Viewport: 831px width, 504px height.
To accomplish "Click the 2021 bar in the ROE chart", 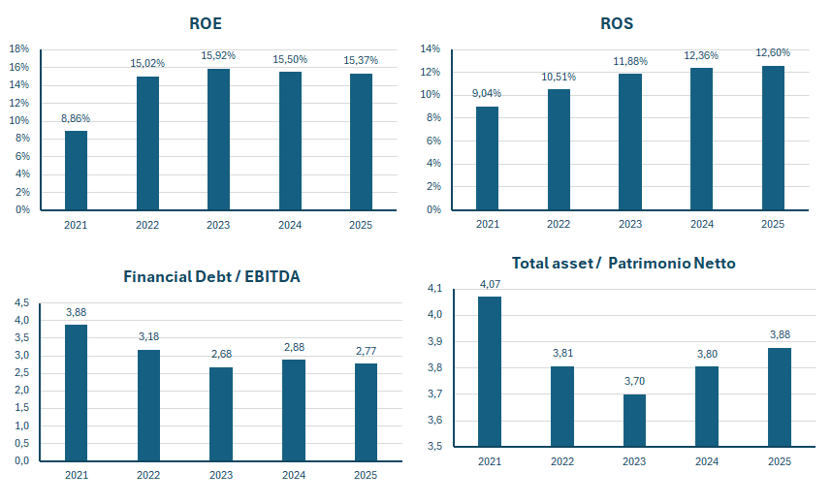I will (x=76, y=171).
